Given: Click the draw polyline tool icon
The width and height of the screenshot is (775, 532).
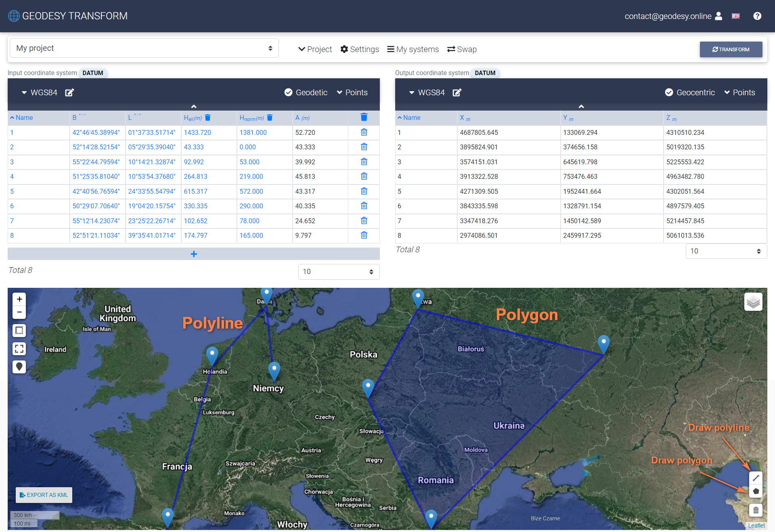Looking at the screenshot, I should (x=756, y=478).
